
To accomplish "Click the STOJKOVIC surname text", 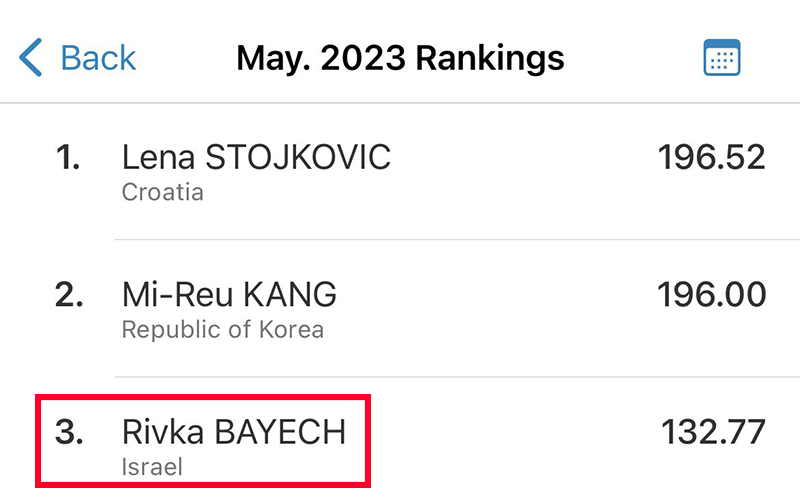I will (x=298, y=157).
